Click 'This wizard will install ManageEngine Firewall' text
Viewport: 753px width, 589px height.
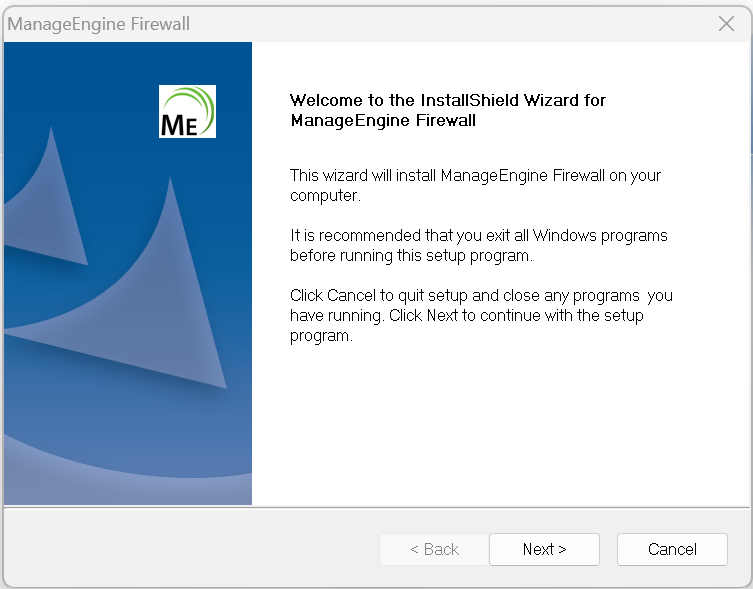click(475, 185)
